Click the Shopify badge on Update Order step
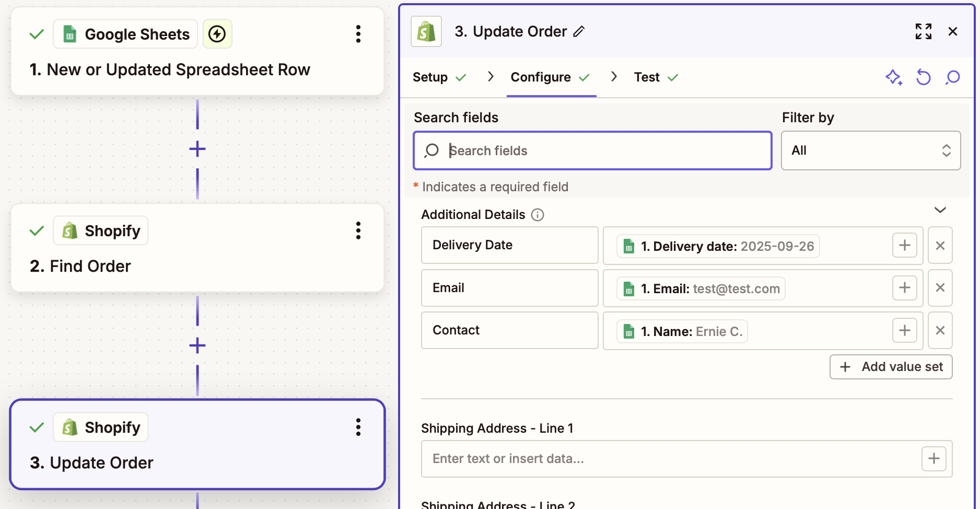The width and height of the screenshot is (980, 509). pos(101,427)
